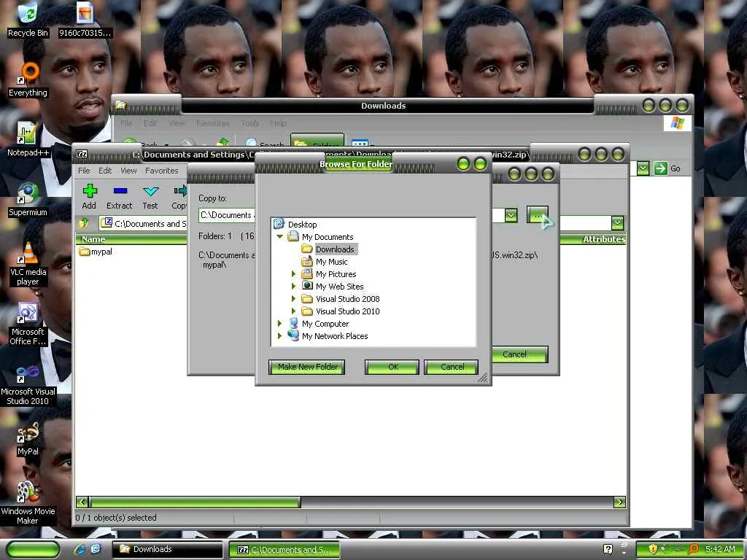Select Visual Studio 2008 folder in tree

tap(347, 298)
